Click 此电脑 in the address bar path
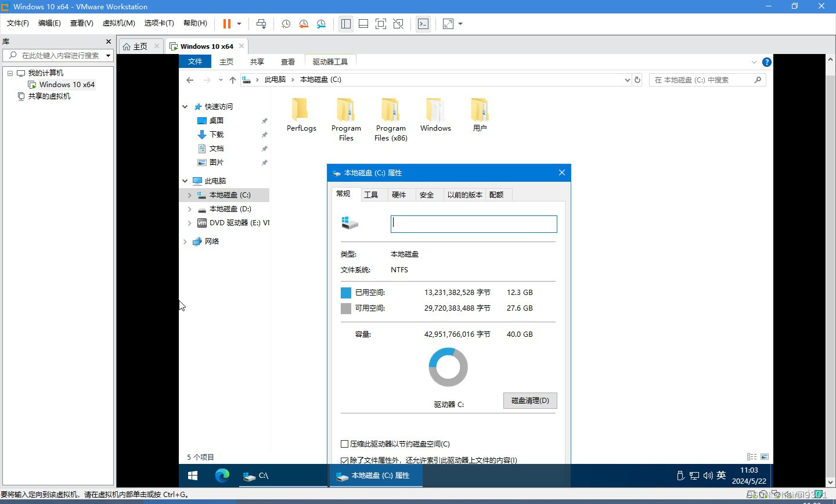 point(275,80)
